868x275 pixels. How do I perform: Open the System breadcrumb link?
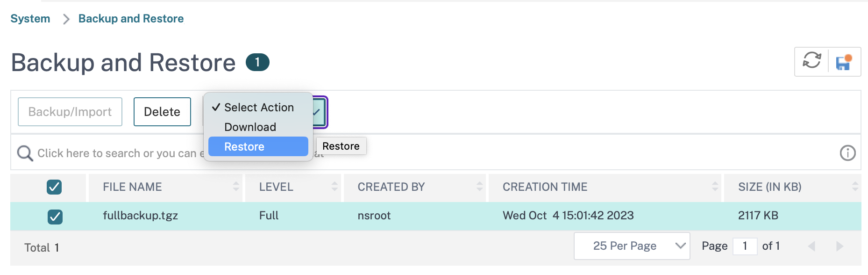click(30, 19)
